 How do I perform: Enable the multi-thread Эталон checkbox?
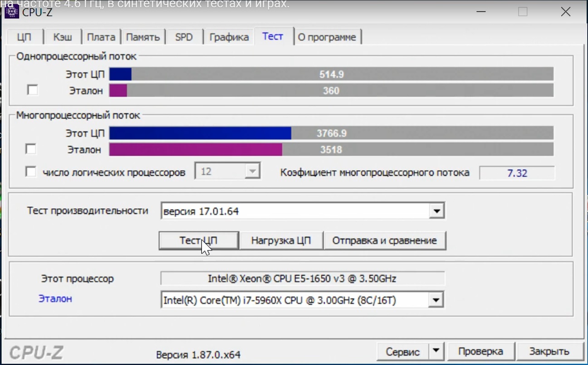[31, 149]
